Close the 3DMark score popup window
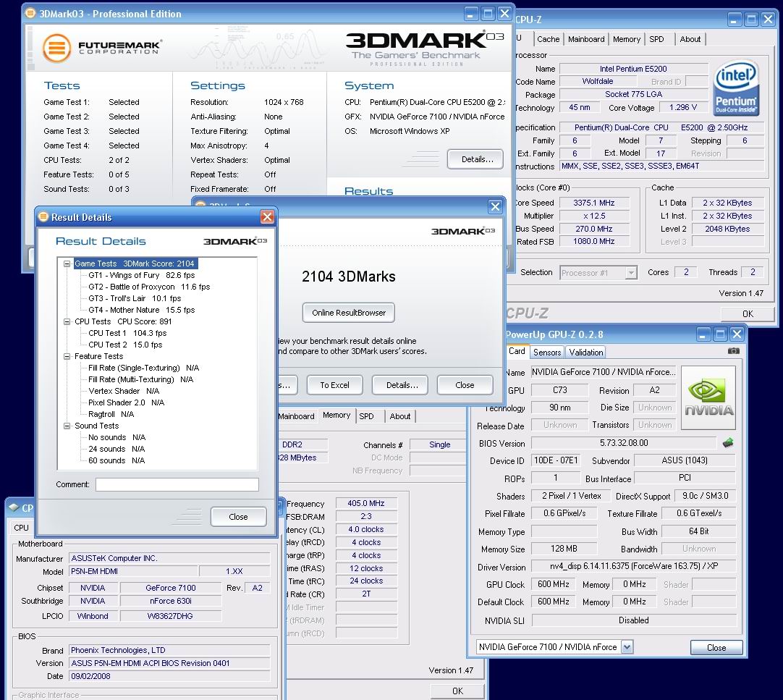Screen dimensions: 783x700 [x=495, y=206]
